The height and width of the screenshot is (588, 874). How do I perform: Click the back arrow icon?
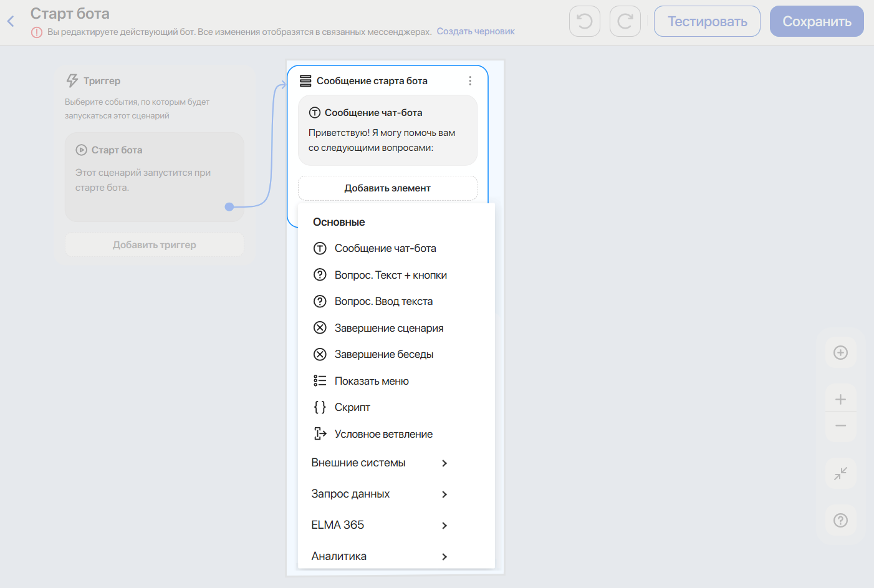tap(11, 22)
